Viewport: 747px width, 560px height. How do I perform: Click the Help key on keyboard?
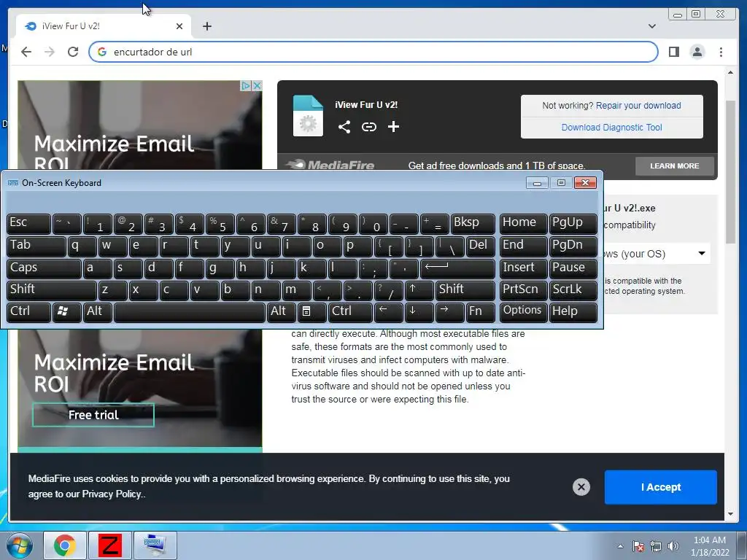pyautogui.click(x=573, y=311)
